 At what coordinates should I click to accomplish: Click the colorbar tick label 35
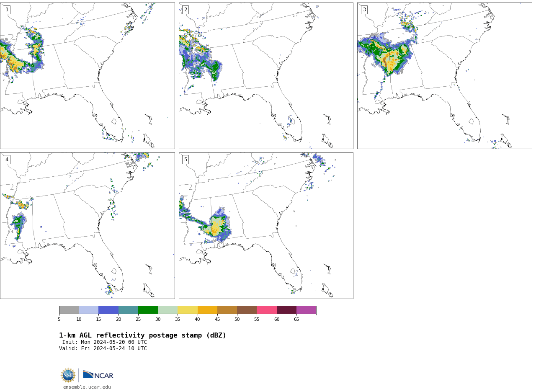pyautogui.click(x=178, y=320)
